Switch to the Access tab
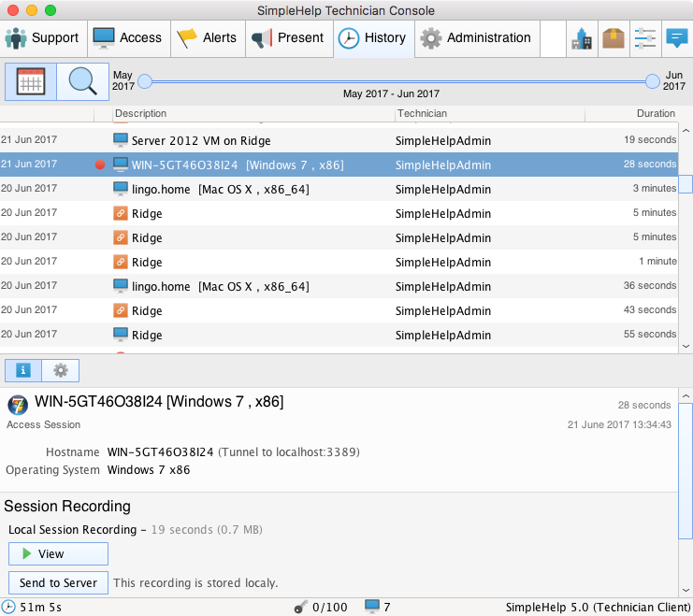 [x=129, y=38]
